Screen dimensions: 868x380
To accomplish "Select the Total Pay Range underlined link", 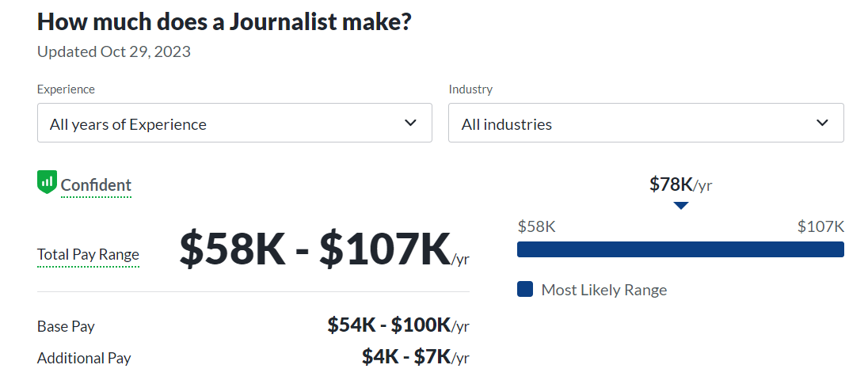I will [x=88, y=255].
